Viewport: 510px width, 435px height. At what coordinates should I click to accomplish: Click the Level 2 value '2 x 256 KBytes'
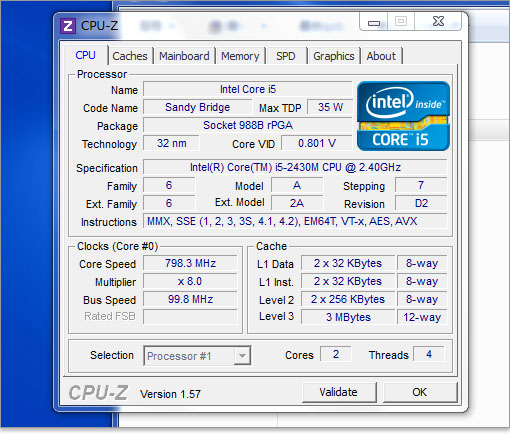pos(348,299)
